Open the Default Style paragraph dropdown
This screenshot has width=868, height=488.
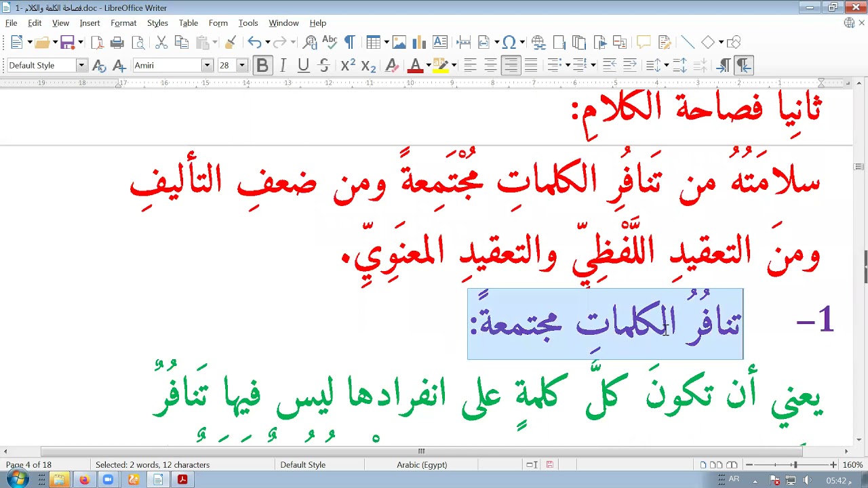pos(81,66)
